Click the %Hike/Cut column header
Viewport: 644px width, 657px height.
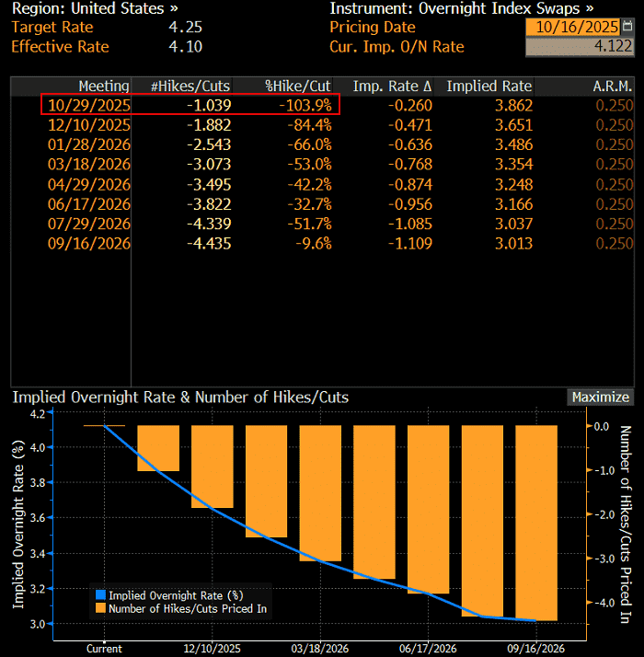pyautogui.click(x=298, y=86)
